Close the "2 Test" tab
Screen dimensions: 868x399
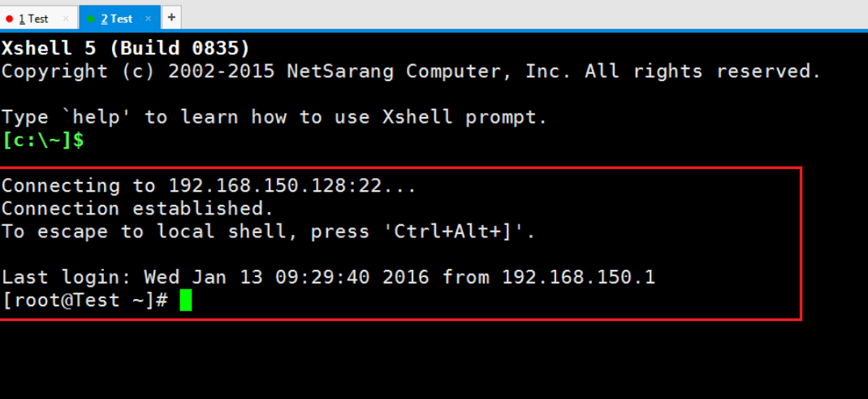coord(148,19)
